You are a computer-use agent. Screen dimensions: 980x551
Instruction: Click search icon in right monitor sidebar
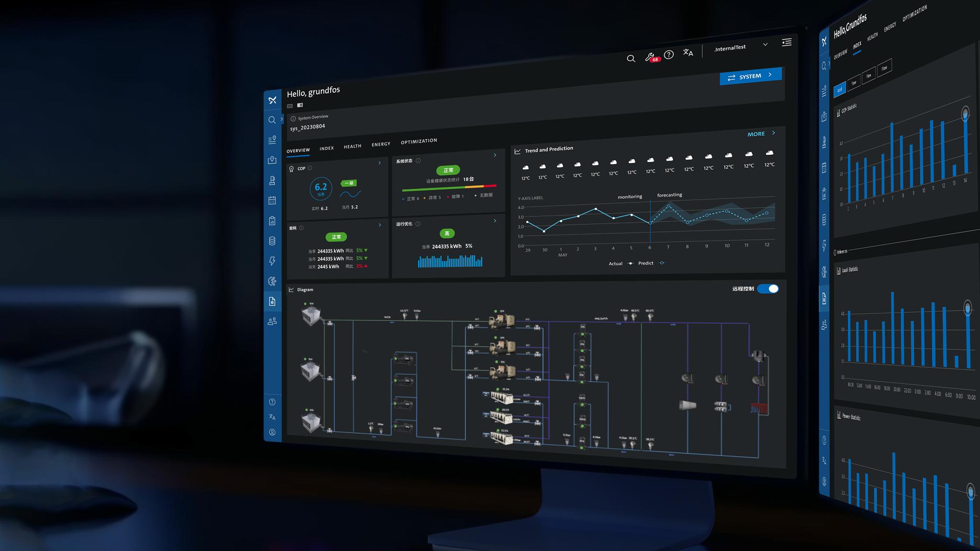[824, 66]
